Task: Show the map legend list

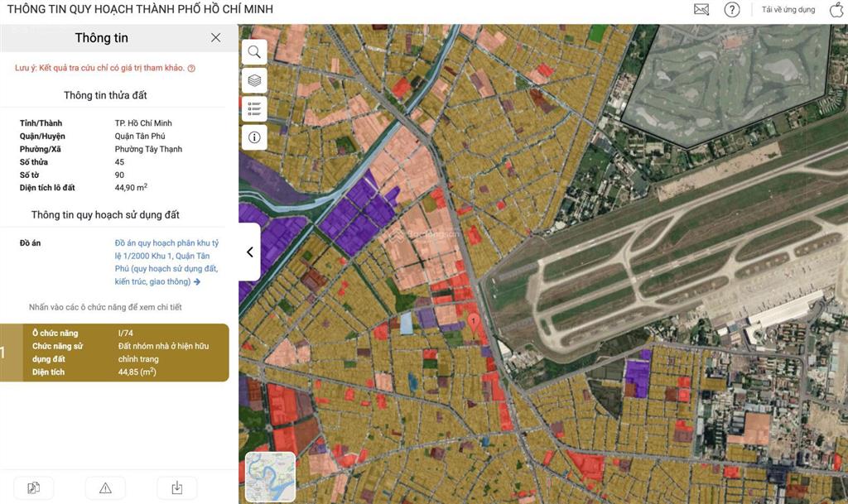Action: [x=254, y=108]
